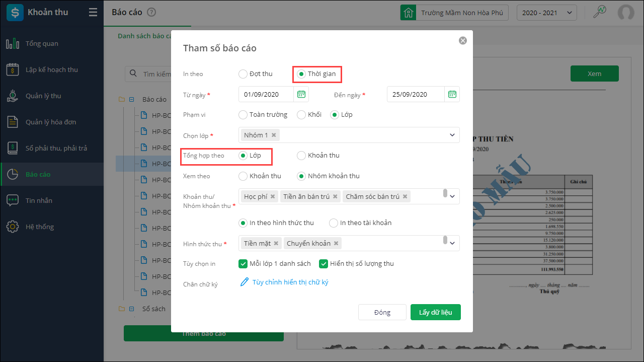Click the Khoản thu group field scrollbar
644x362 pixels.
click(445, 193)
